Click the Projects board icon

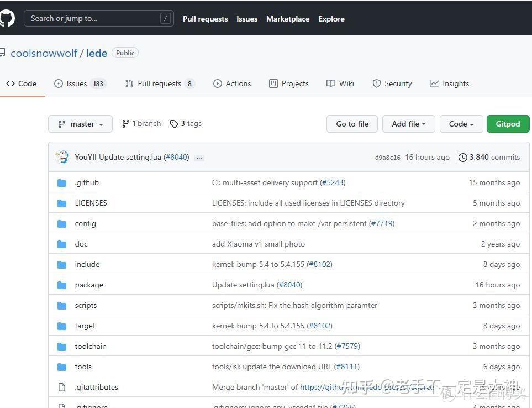tap(273, 83)
